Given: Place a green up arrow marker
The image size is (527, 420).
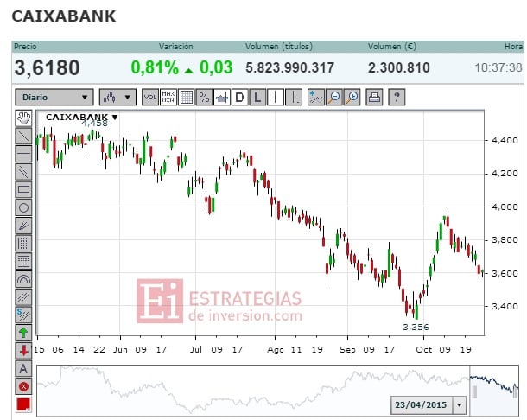Looking at the screenshot, I should click(x=23, y=333).
